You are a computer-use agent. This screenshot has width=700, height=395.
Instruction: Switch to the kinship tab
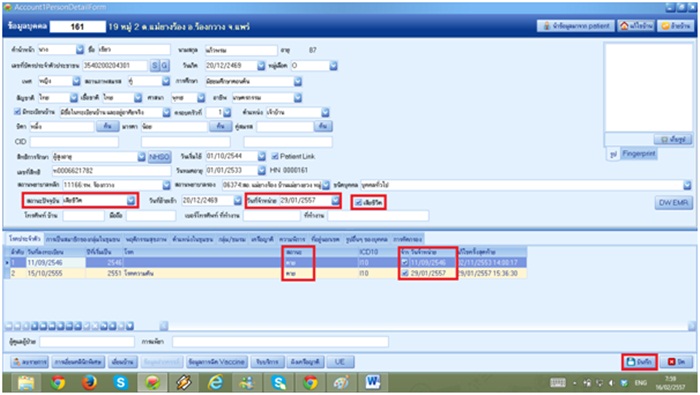coord(262,239)
